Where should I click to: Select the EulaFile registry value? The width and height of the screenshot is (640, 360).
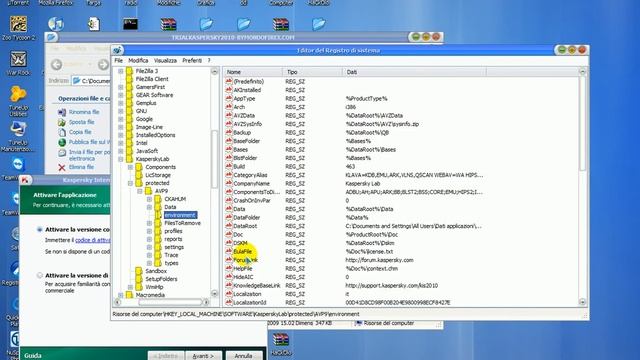pyautogui.click(x=242, y=252)
